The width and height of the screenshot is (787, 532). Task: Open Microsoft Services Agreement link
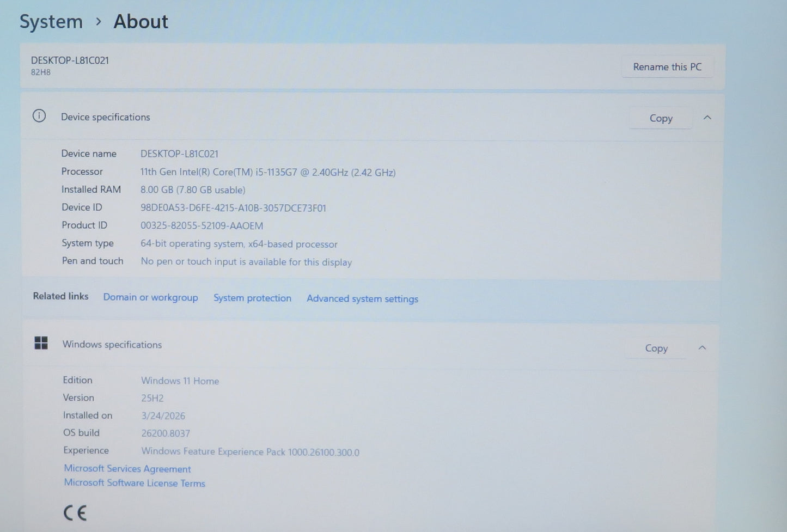click(127, 469)
